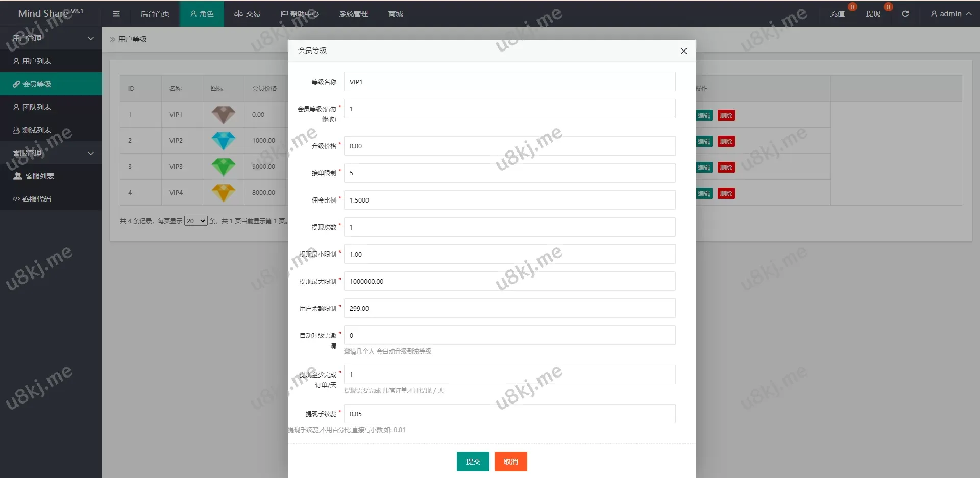This screenshot has width=980, height=478.
Task: Open 充值 recharge notifications
Action: (x=837, y=14)
